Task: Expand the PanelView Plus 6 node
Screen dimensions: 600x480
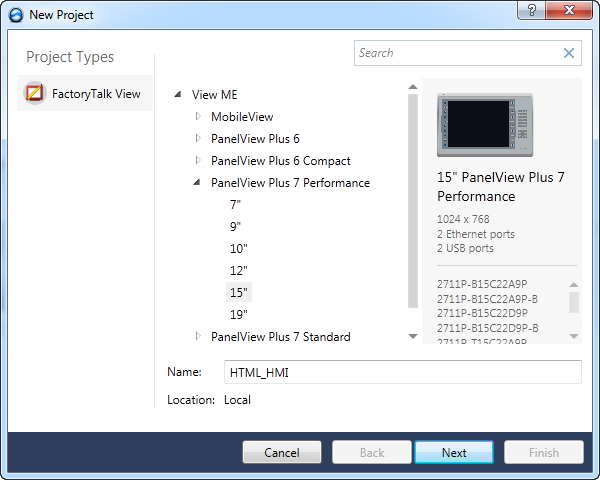Action: point(198,138)
